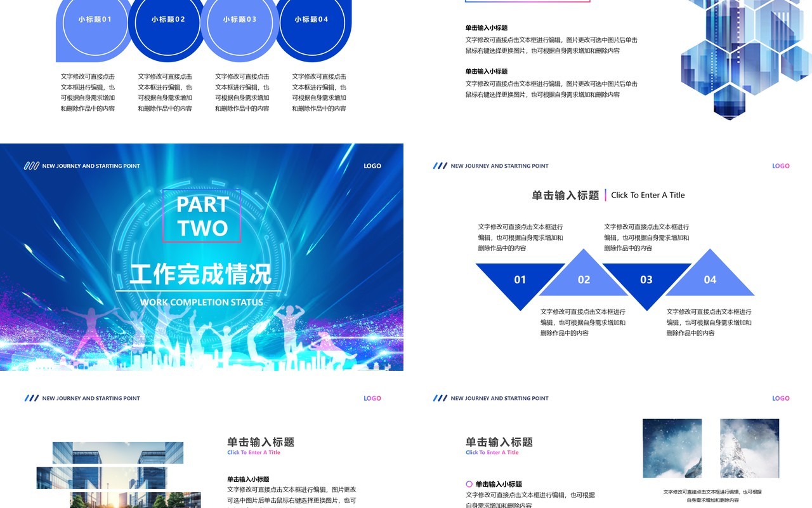This screenshot has height=508, width=812.
Task: Select 'Click To Enter A Title' on the building slide
Action: (254, 453)
